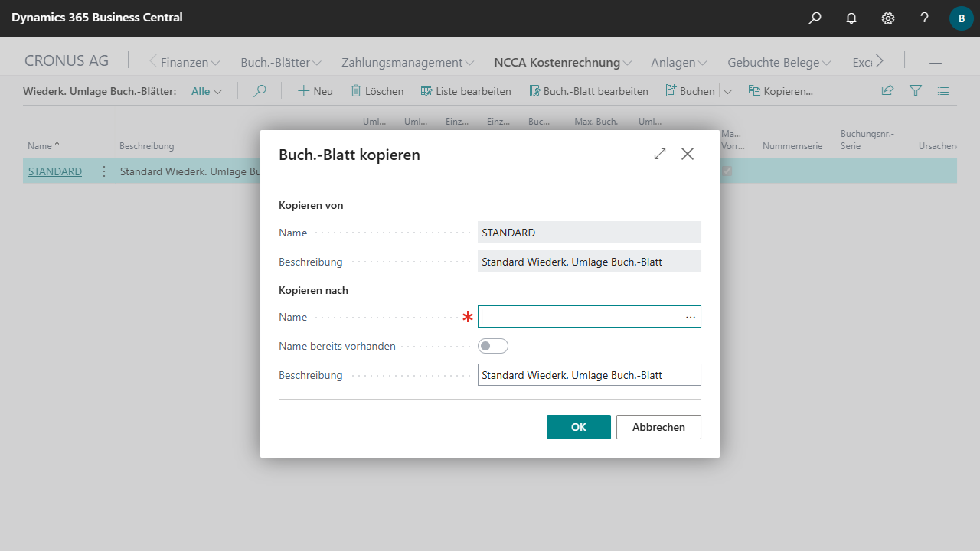
Task: Click the Abbrechen button
Action: tap(658, 427)
